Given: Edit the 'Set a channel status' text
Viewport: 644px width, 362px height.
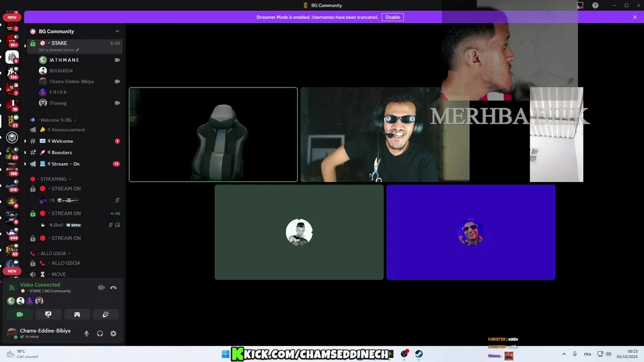Looking at the screenshot, I should coord(59,50).
